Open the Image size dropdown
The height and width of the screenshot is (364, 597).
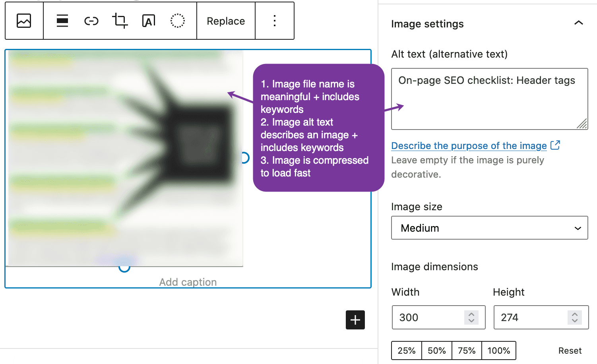489,228
